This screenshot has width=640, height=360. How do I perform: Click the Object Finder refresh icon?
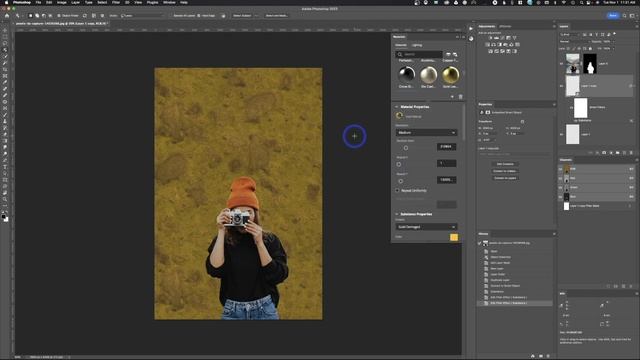(x=85, y=16)
